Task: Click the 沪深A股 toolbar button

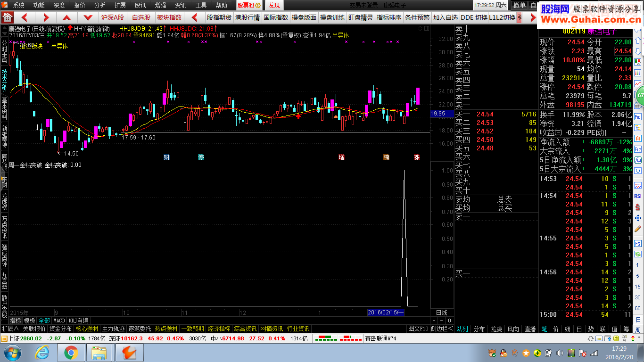Action: click(113, 17)
